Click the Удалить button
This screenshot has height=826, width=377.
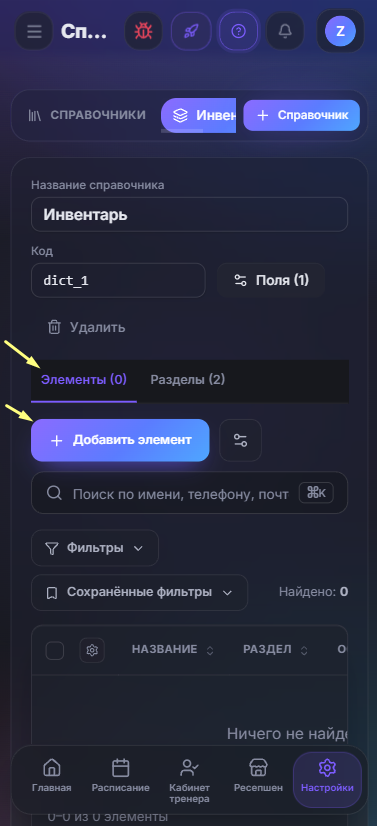tap(87, 327)
